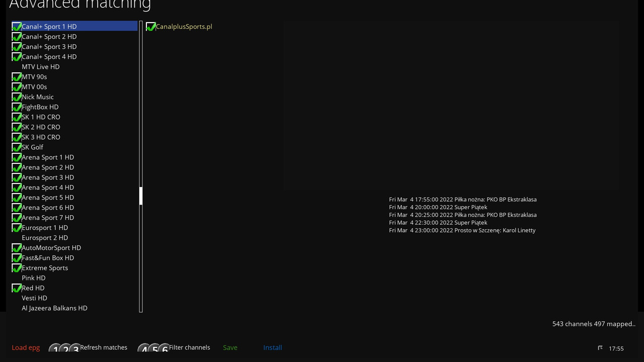Uncheck the CanalplusSports.pl match checkbox

[x=150, y=26]
